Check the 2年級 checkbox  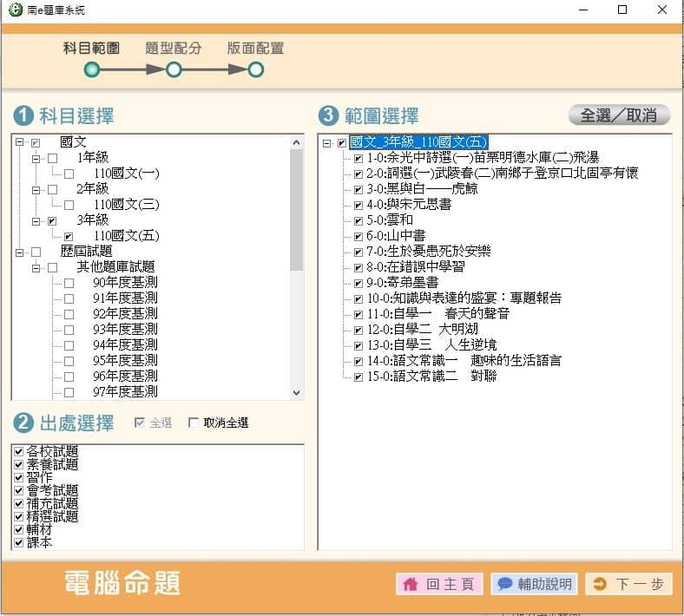click(52, 190)
